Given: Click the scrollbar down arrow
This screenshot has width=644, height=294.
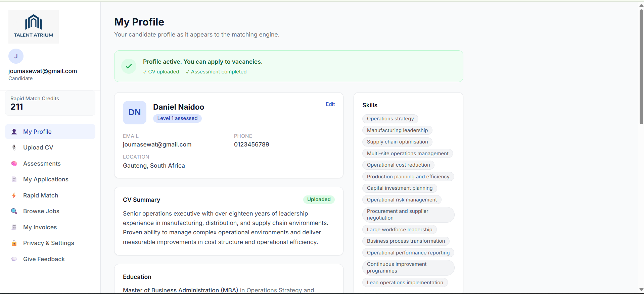Looking at the screenshot, I should tap(641, 290).
